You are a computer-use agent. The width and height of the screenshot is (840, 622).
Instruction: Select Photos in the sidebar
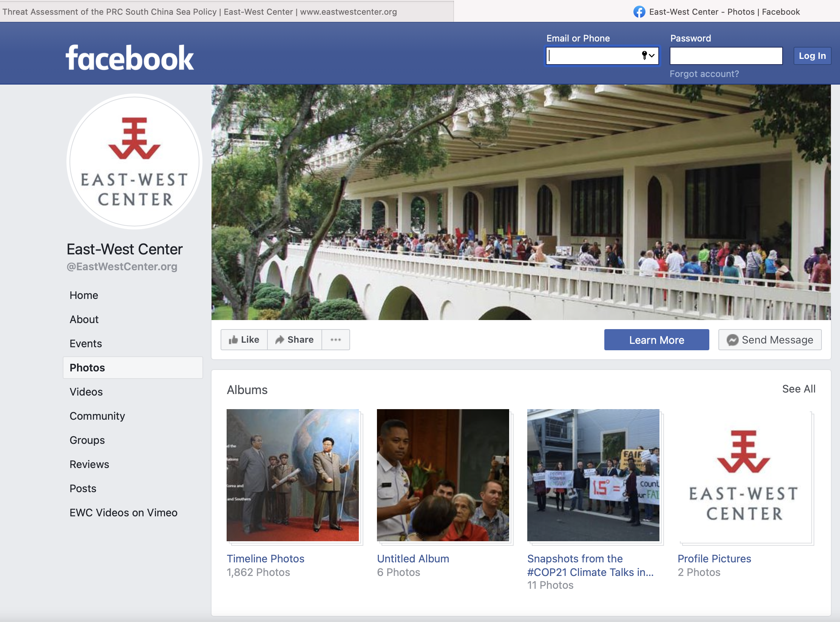point(133,368)
